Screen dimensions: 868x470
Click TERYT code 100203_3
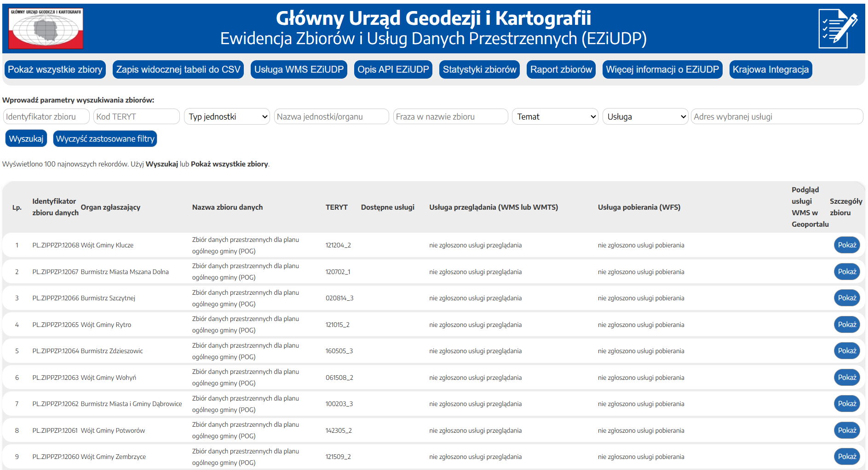pyautogui.click(x=339, y=404)
